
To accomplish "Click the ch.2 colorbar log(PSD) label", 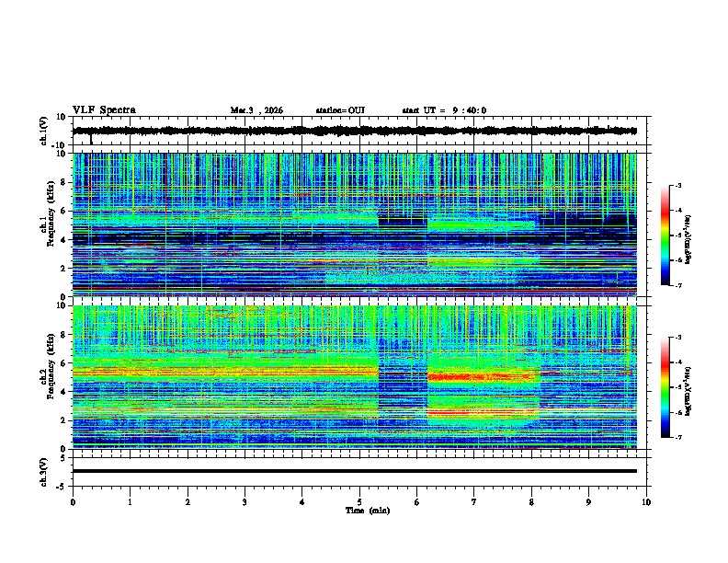I will click(688, 392).
